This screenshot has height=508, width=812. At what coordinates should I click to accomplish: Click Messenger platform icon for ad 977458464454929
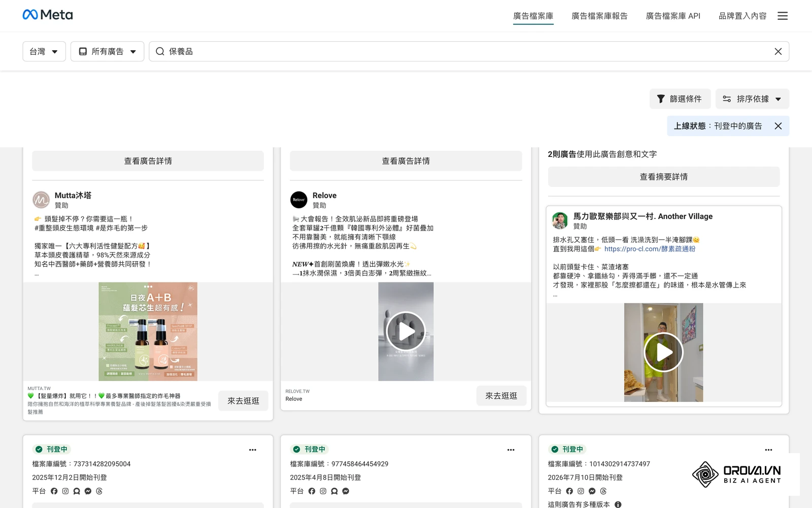click(346, 491)
